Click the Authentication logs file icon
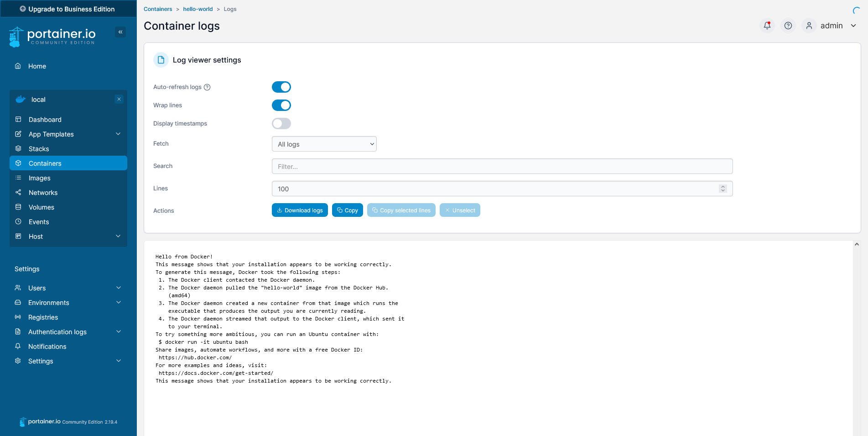Viewport: 868px width, 436px height. [18, 331]
